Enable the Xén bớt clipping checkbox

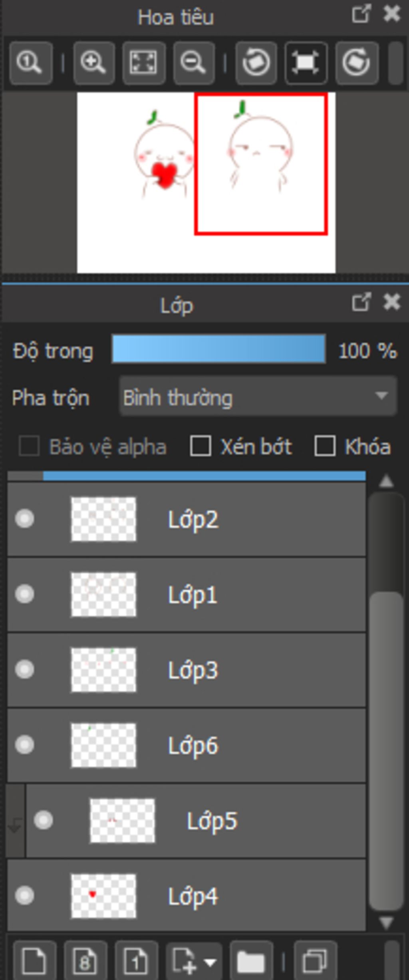click(201, 446)
